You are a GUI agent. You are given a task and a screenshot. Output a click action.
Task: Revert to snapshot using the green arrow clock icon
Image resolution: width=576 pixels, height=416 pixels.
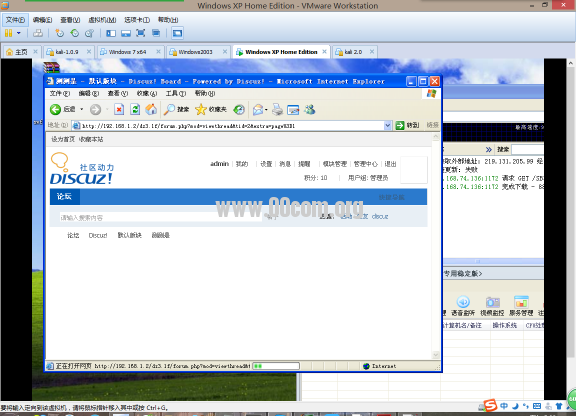point(75,33)
